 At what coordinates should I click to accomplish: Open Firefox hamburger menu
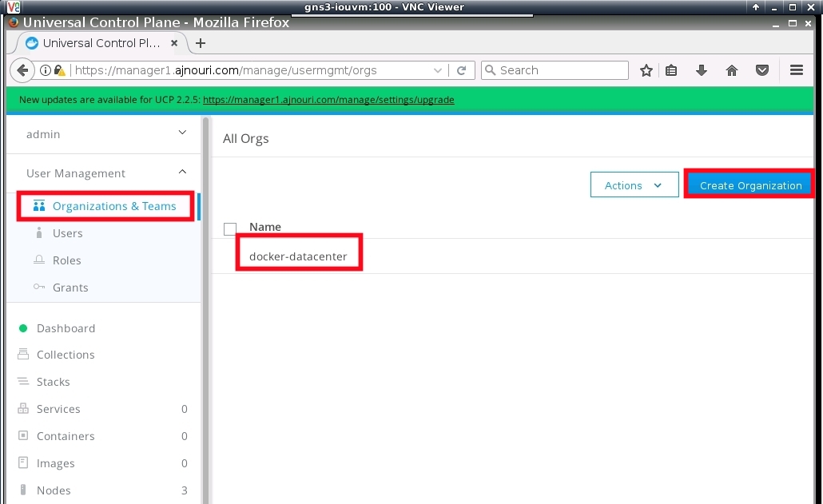point(796,69)
